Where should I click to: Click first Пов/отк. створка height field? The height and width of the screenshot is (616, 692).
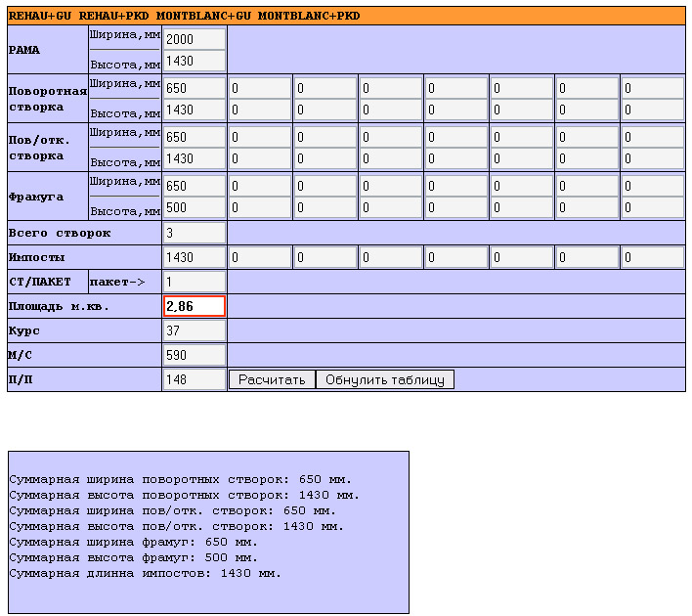click(x=194, y=158)
